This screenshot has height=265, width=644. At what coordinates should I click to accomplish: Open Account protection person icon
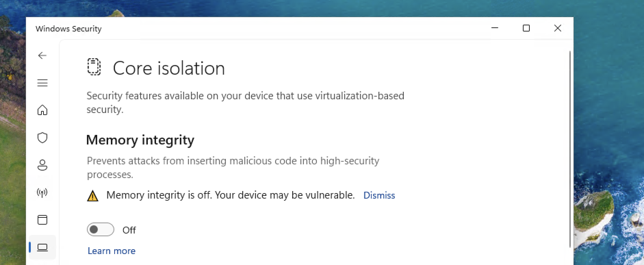42,165
